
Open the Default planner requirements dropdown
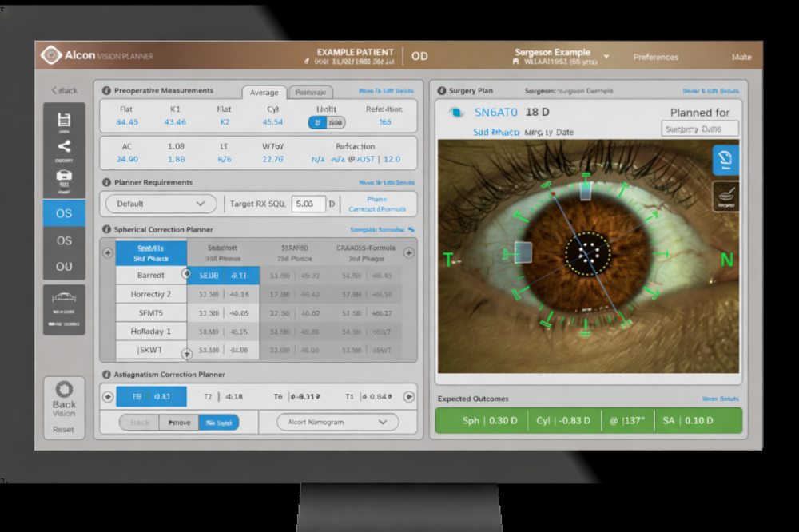tap(161, 204)
